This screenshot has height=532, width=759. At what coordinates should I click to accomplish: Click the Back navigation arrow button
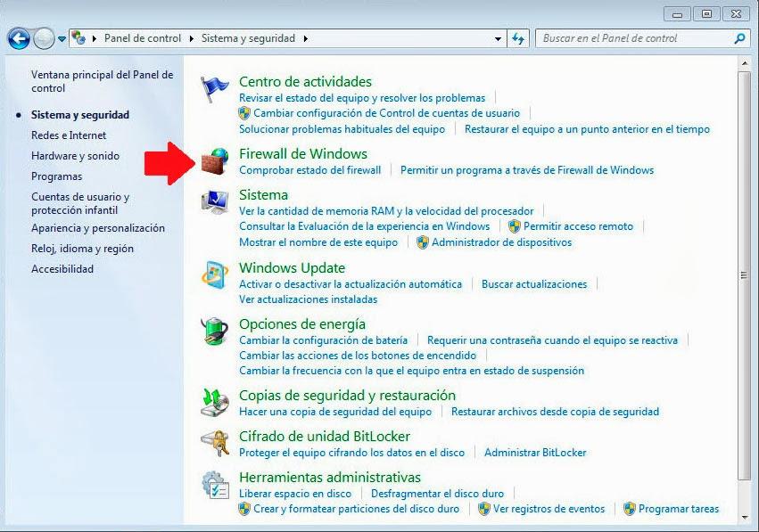18,37
